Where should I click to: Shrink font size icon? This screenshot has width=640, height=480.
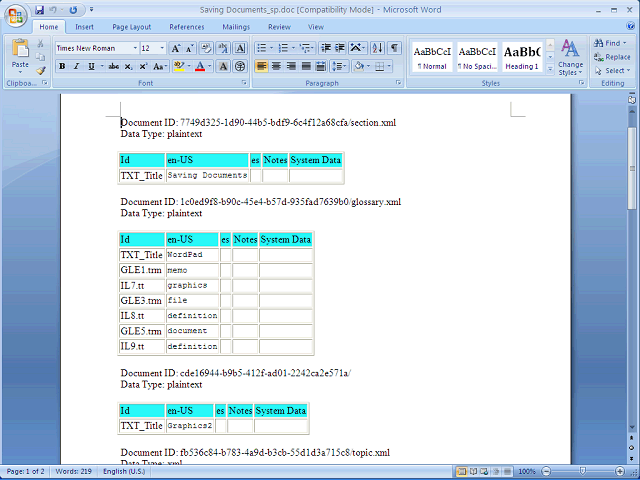(189, 48)
